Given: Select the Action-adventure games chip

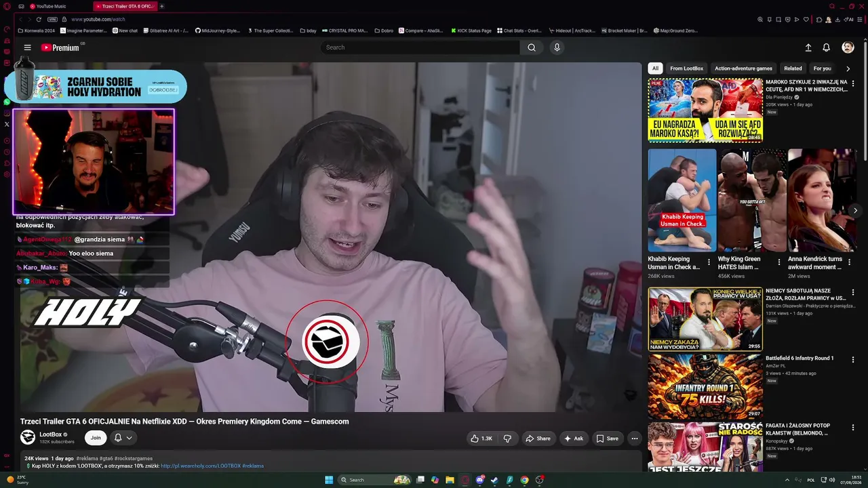Looking at the screenshot, I should (x=743, y=68).
